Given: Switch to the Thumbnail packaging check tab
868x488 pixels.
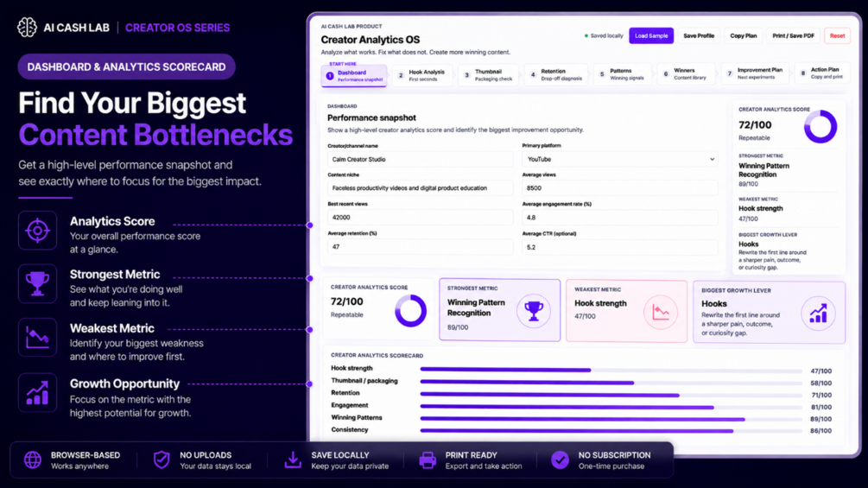Looking at the screenshot, I should click(x=488, y=75).
